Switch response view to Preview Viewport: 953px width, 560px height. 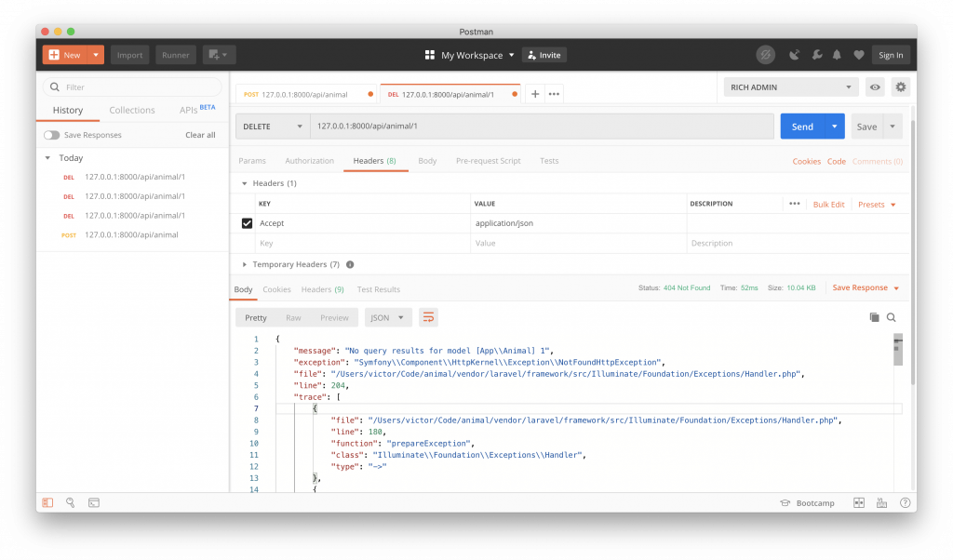click(x=334, y=317)
